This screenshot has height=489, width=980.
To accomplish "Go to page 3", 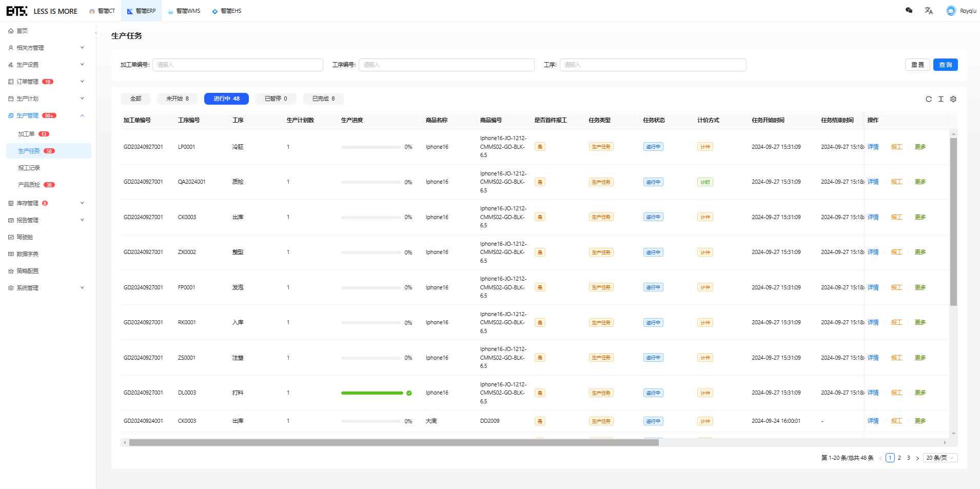I will [908, 458].
